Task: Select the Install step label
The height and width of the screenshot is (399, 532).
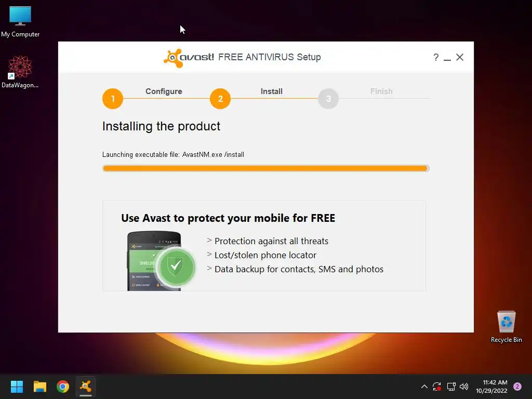Action: click(271, 91)
